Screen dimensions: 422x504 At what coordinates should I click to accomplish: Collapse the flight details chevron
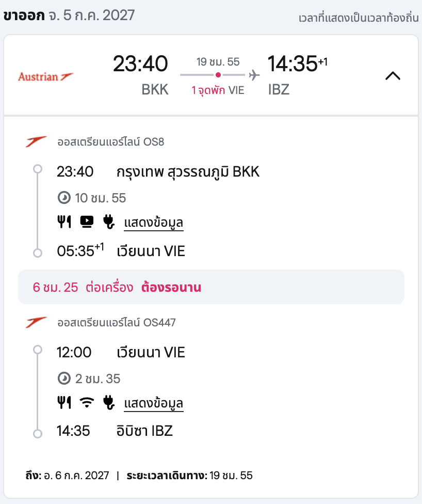pos(393,76)
